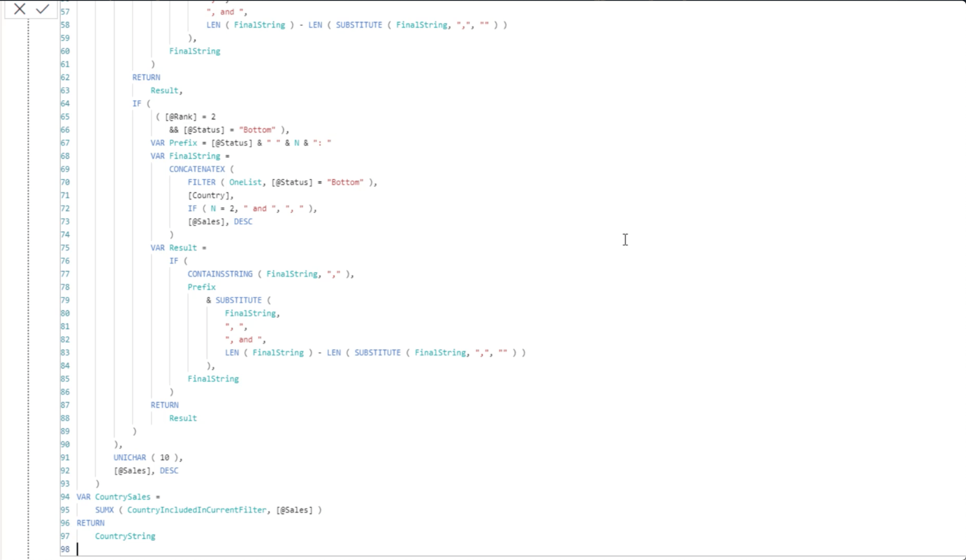Screen dimensions: 966x560
Task: Click the RETURN keyword on line 96
Action: [90, 523]
